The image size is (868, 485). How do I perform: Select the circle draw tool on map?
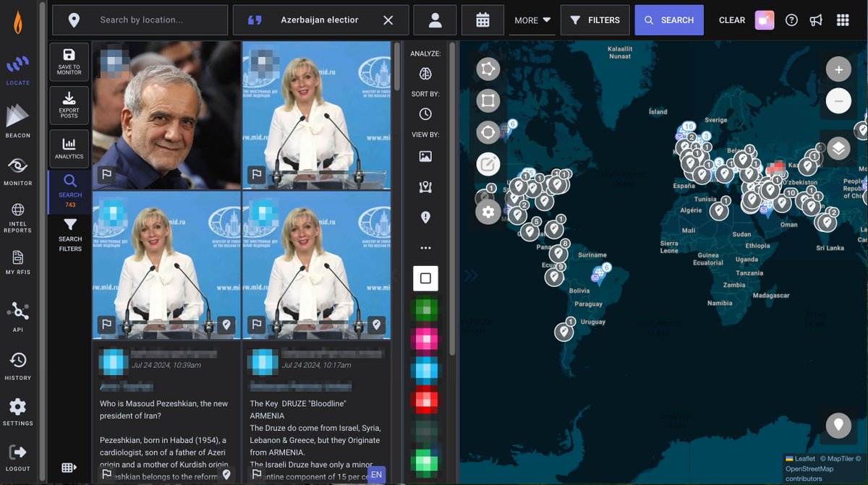pos(488,133)
